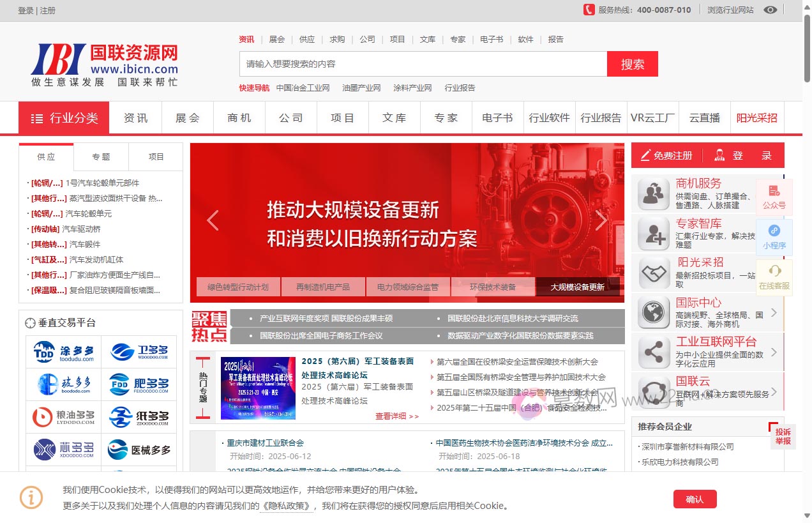Open the 商机服务 panel icon

652,193
